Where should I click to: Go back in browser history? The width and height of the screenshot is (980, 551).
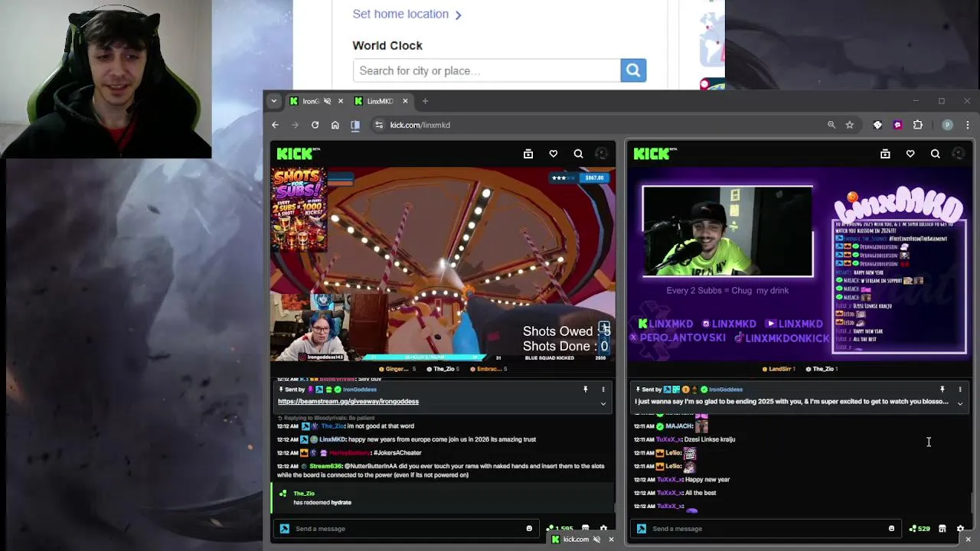(275, 125)
